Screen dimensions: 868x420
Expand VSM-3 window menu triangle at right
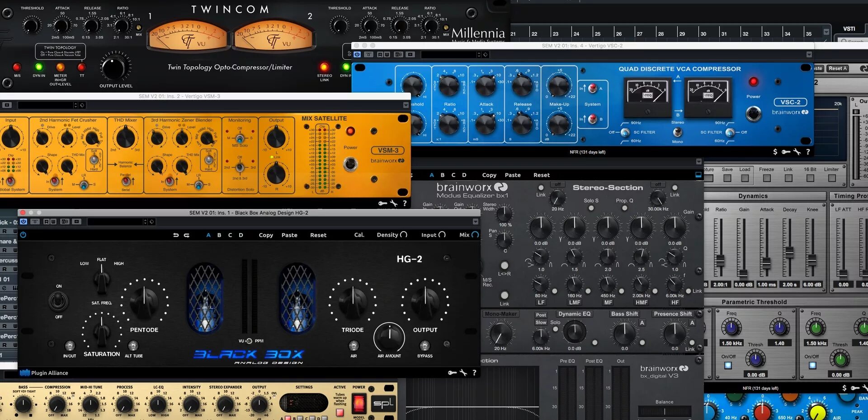click(x=406, y=105)
